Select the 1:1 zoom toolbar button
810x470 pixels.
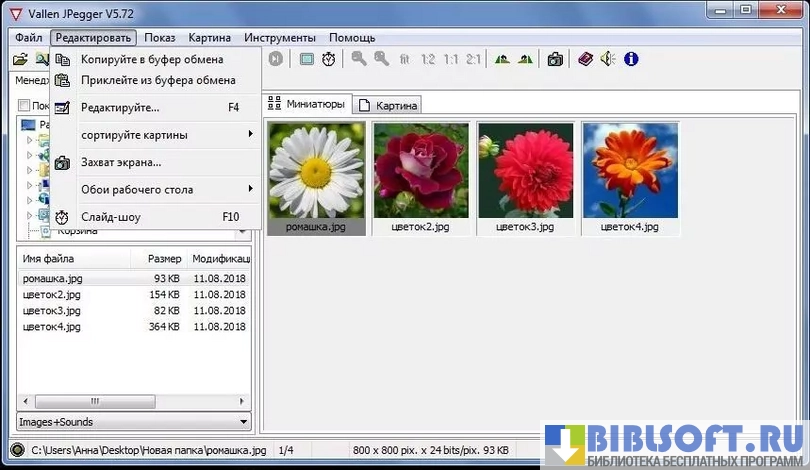point(450,59)
